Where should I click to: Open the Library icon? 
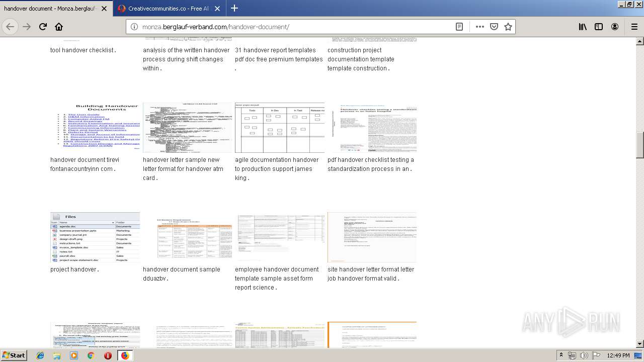(583, 27)
